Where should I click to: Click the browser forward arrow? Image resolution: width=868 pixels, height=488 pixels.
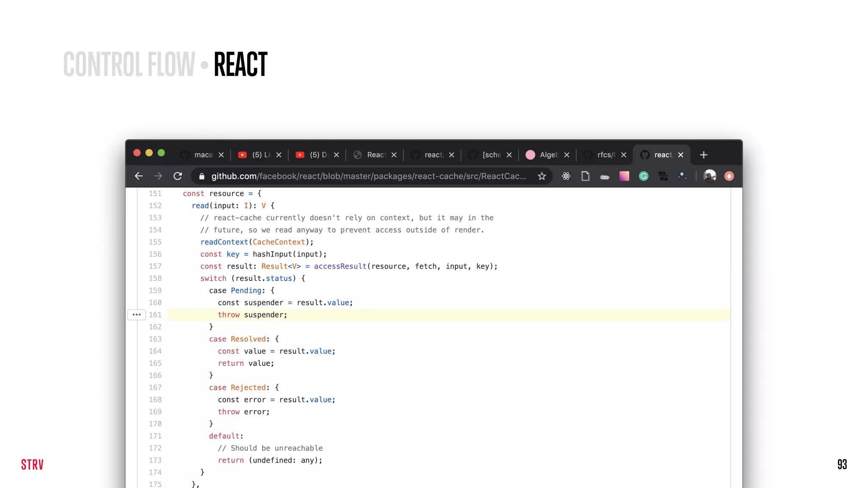pos(158,176)
